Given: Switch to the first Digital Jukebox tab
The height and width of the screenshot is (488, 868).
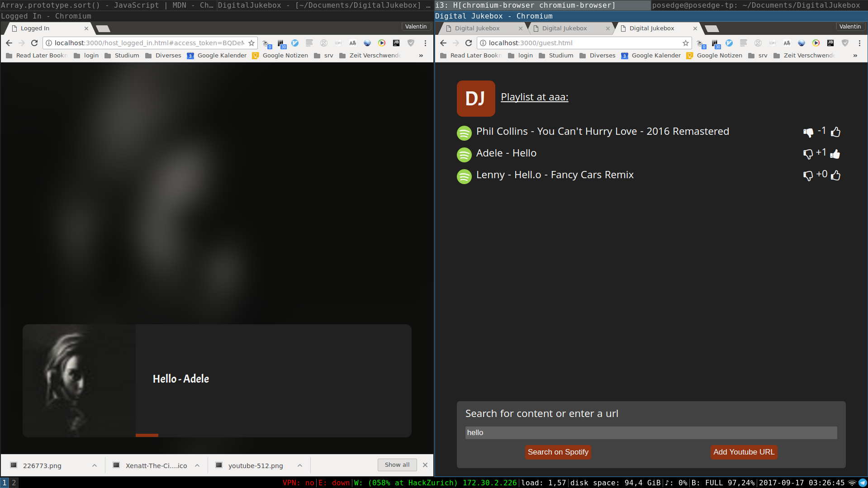Looking at the screenshot, I should 483,28.
